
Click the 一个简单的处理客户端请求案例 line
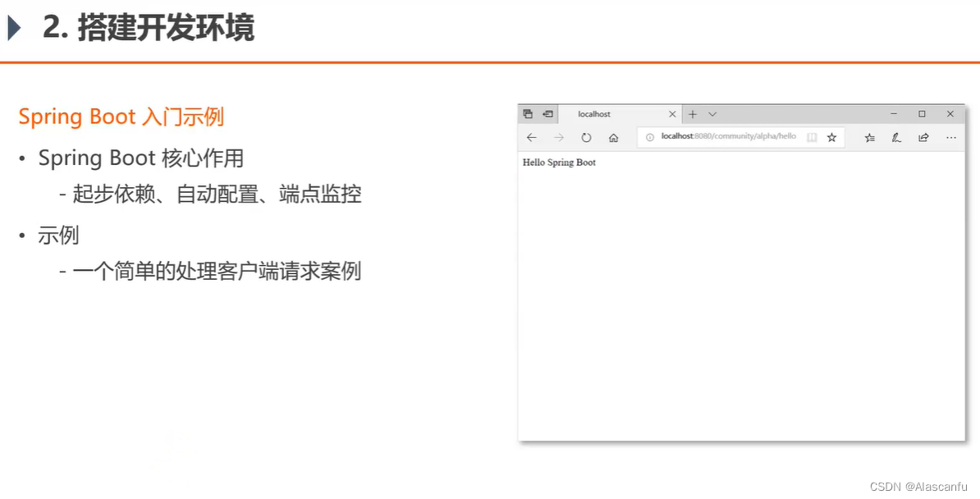pos(217,272)
